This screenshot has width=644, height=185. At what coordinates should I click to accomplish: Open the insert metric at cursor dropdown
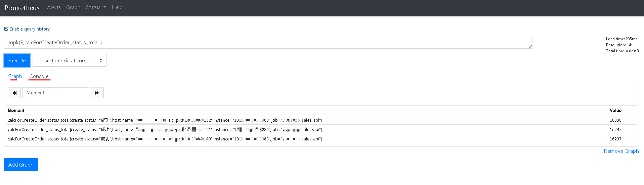pyautogui.click(x=70, y=60)
